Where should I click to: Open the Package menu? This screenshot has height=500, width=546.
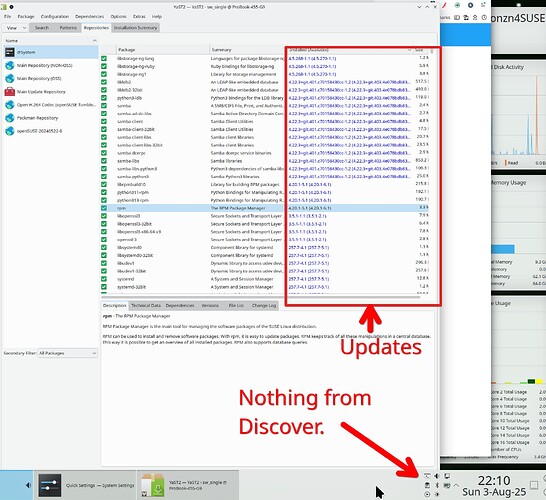pos(26,16)
